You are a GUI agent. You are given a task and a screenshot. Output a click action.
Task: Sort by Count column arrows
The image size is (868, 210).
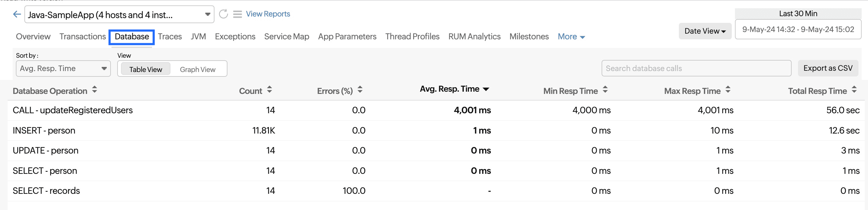pyautogui.click(x=269, y=90)
